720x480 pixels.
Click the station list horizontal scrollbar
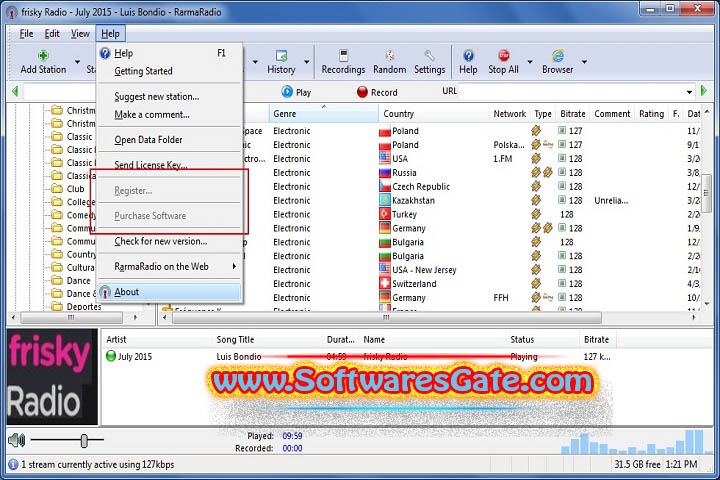(x=386, y=317)
